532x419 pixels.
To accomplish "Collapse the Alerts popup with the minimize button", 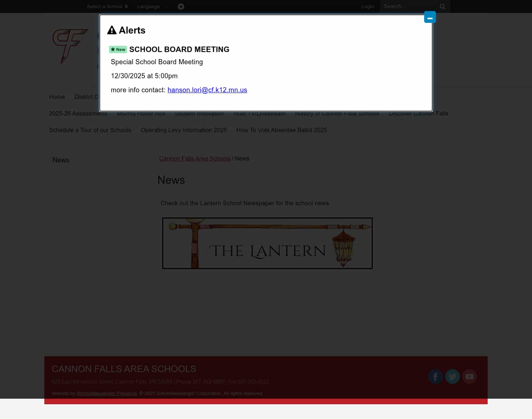I will pos(430,17).
